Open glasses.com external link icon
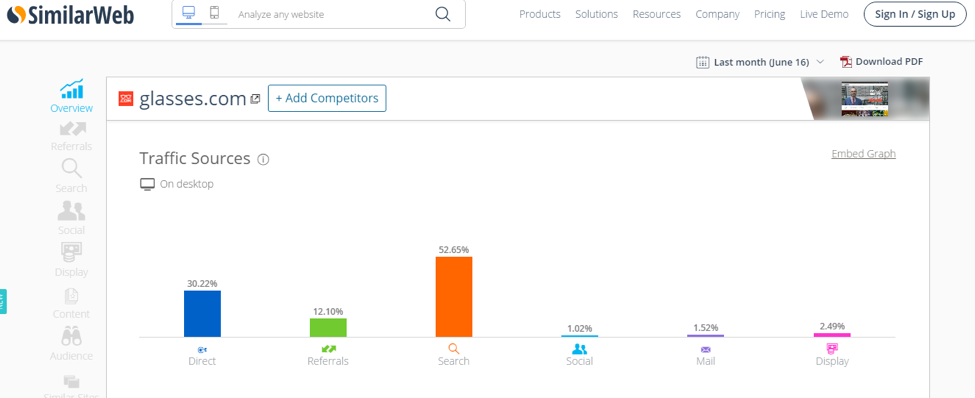 (255, 99)
